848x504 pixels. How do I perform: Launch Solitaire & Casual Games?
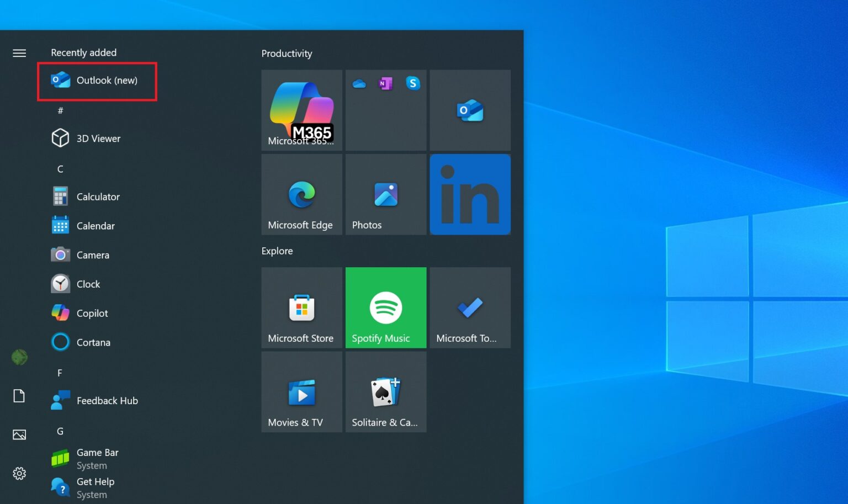click(385, 392)
